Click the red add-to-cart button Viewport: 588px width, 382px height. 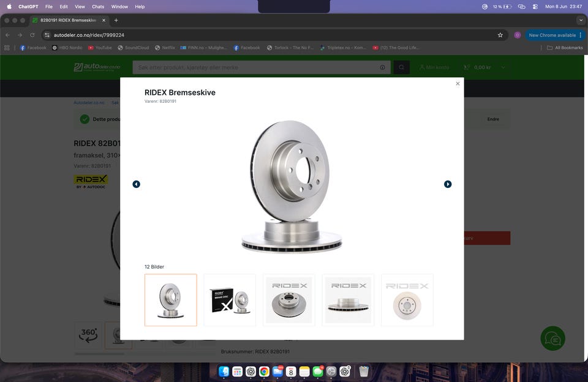(x=487, y=238)
